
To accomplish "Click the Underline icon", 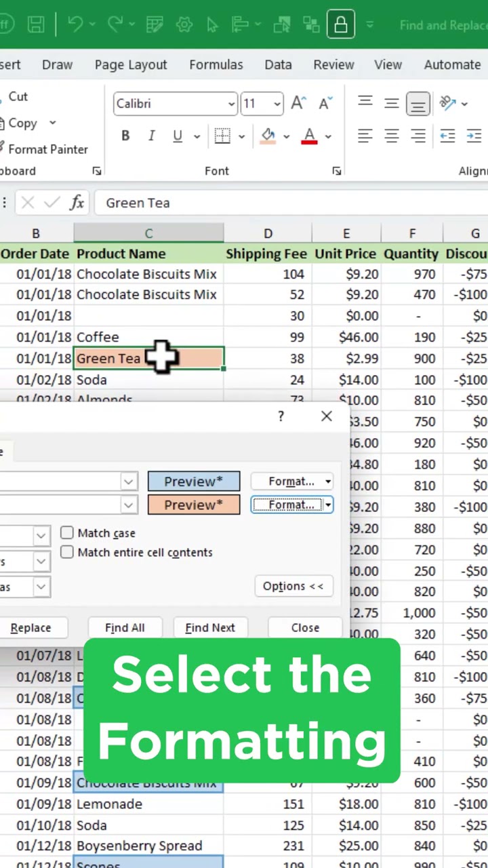I will click(178, 136).
